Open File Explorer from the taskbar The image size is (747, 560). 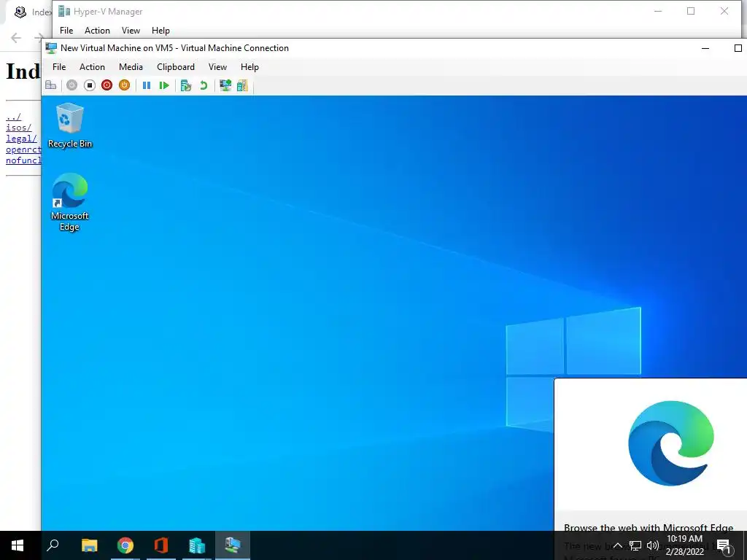click(x=89, y=545)
